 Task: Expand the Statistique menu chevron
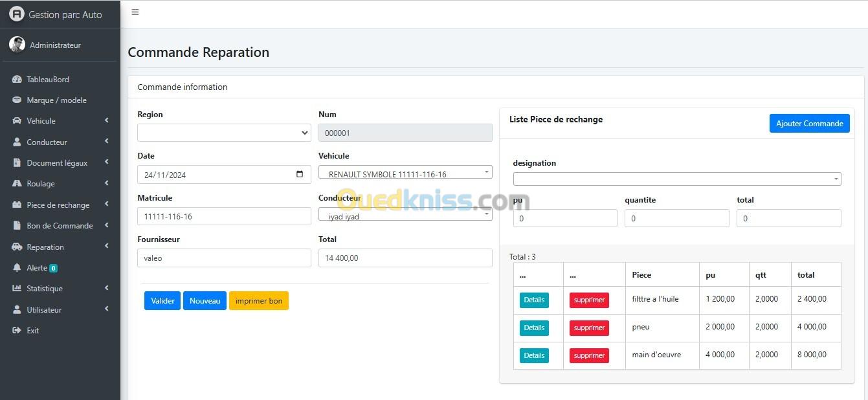point(106,288)
